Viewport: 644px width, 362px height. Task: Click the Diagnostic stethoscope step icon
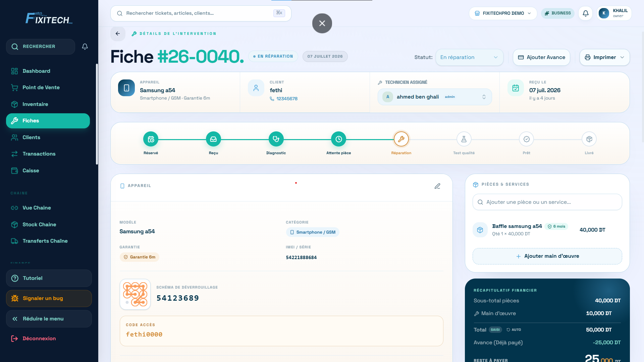click(x=276, y=139)
